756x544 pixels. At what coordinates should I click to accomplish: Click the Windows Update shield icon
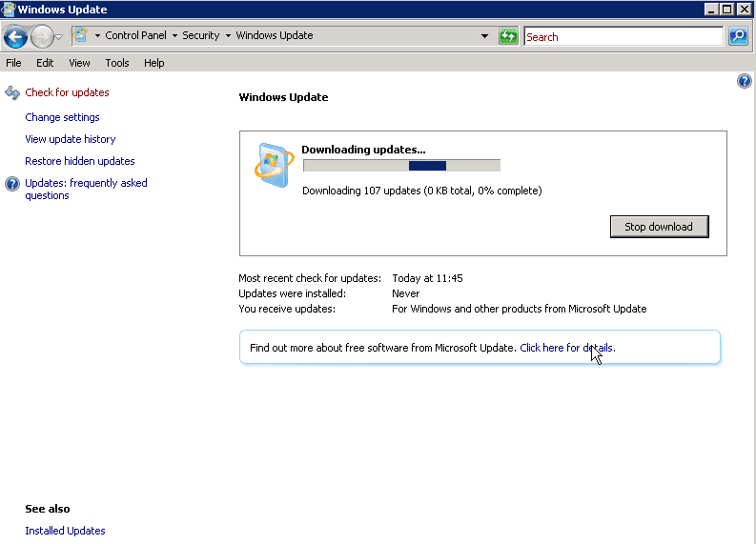coord(274,165)
